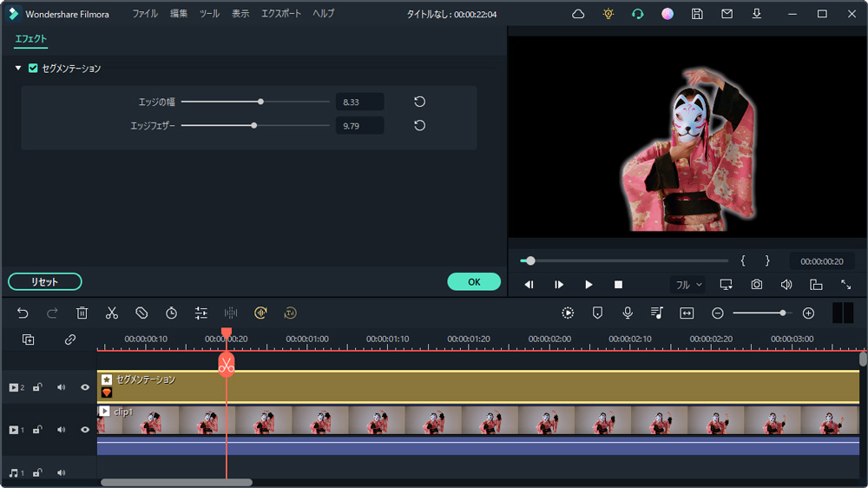Click the fullscreen preview arrows icon
868x488 pixels.
[845, 285]
